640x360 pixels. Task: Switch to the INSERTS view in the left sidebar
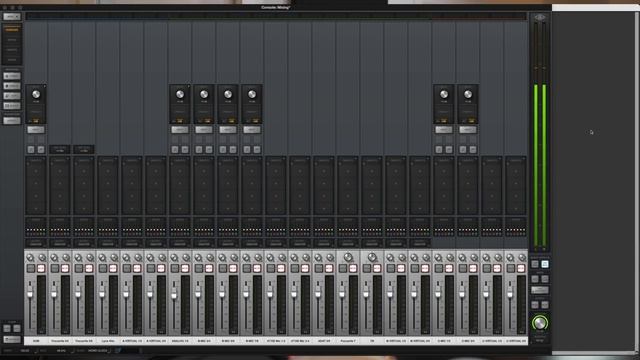[x=12, y=50]
